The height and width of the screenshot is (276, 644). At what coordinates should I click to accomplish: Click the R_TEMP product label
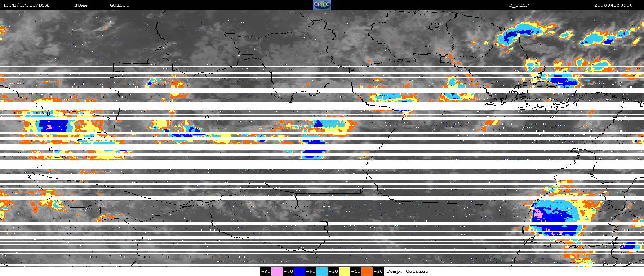(519, 5)
